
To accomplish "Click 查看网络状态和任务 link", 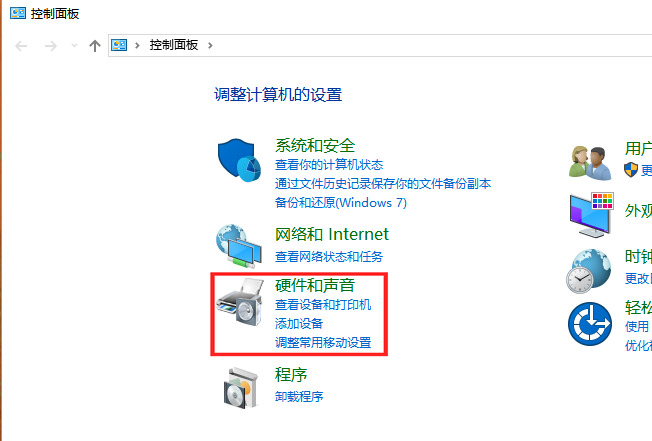I will tap(329, 256).
